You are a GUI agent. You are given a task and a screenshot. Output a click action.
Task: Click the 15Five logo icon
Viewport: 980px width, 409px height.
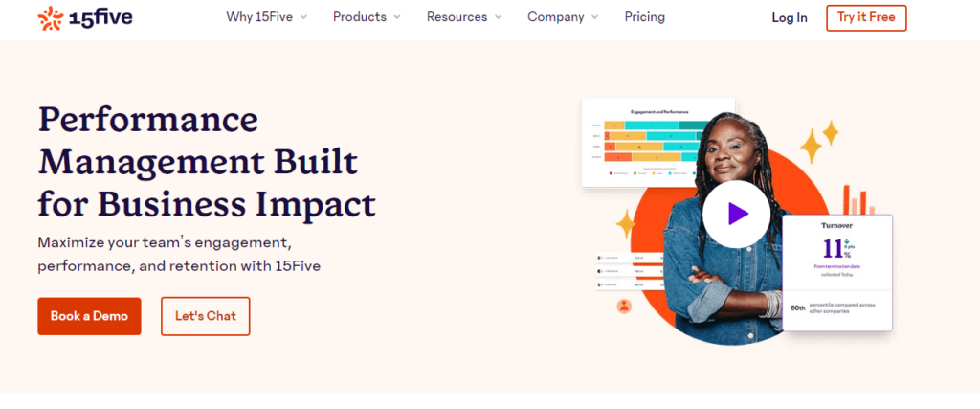pyautogui.click(x=52, y=17)
